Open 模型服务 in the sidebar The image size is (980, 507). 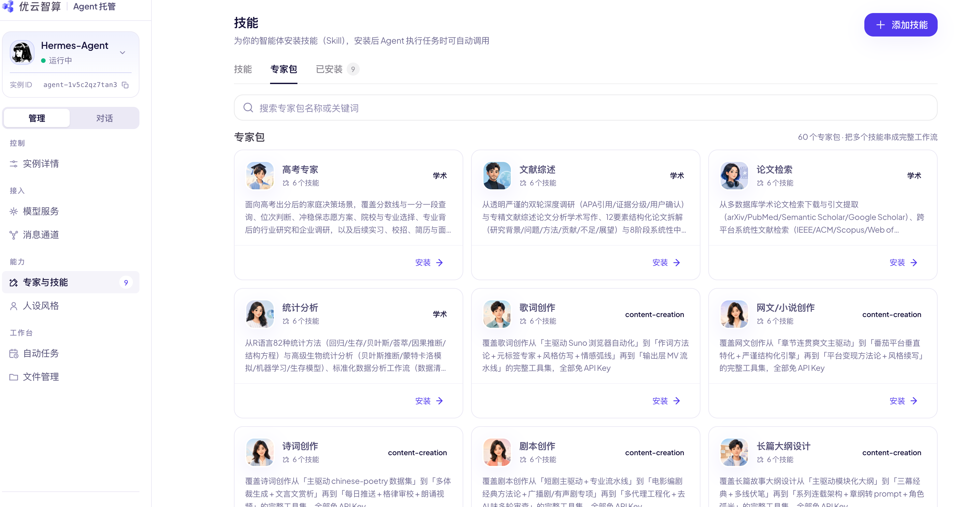[x=70, y=211]
